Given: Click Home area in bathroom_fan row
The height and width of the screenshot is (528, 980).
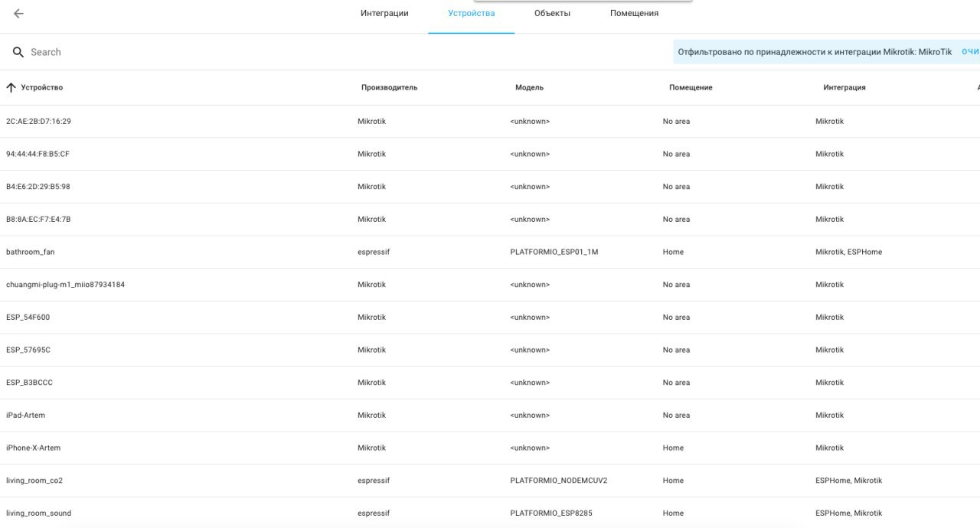Looking at the screenshot, I should [673, 252].
